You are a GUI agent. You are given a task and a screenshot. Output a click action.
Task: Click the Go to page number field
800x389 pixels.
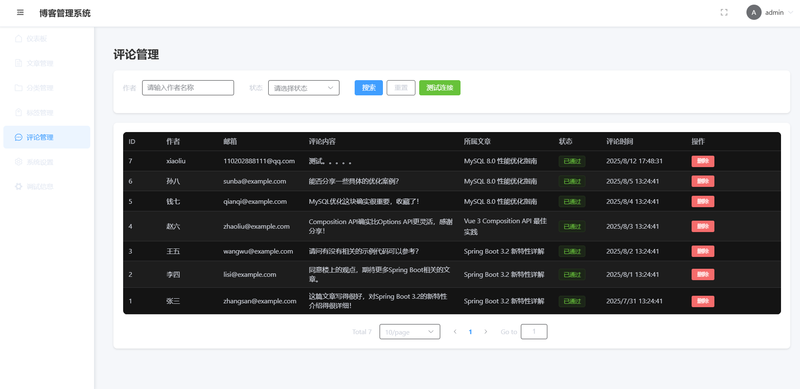(534, 332)
